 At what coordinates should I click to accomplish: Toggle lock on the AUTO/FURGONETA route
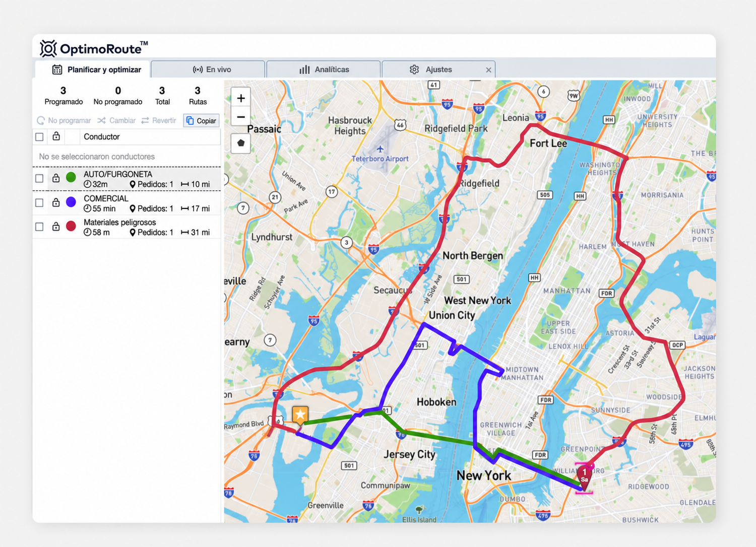(x=56, y=178)
